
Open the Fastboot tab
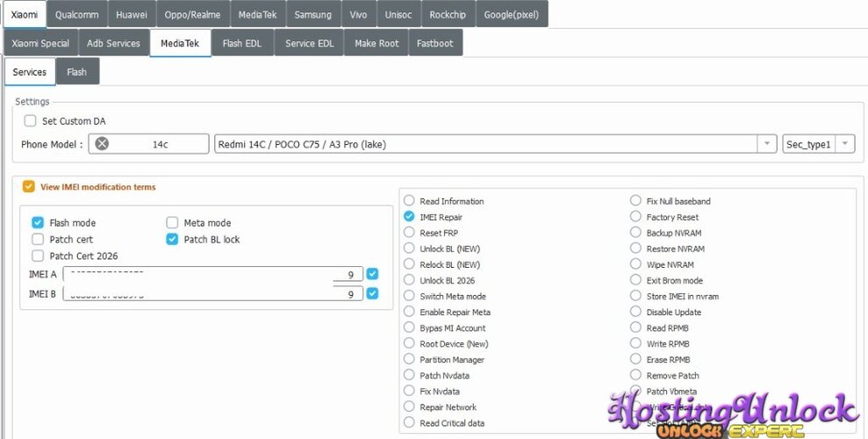[x=435, y=43]
